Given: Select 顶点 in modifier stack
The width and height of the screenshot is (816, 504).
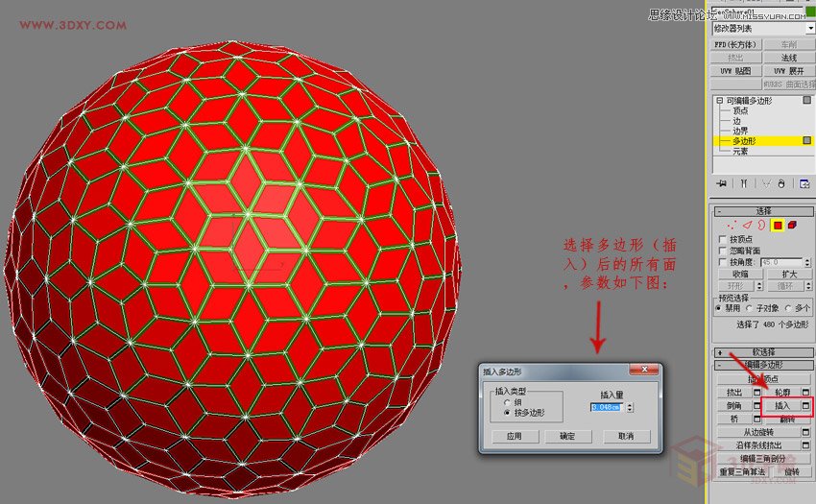Looking at the screenshot, I should [x=740, y=110].
